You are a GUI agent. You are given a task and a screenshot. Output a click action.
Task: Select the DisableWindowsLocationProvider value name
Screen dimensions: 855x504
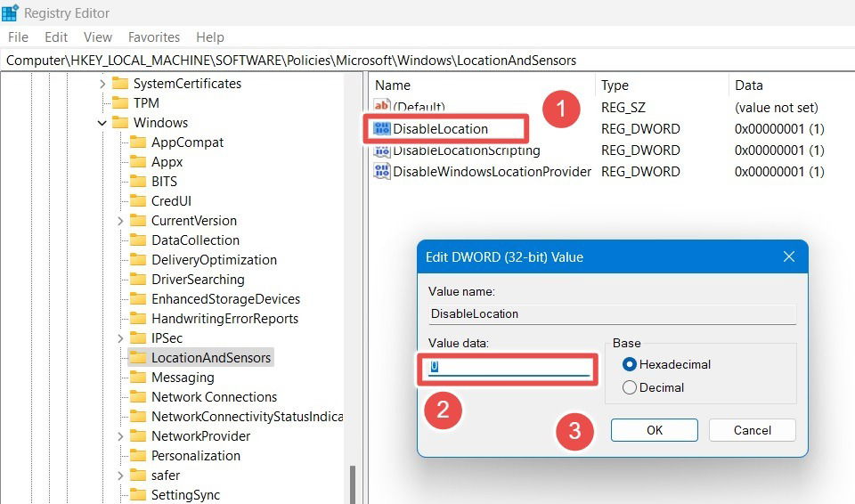click(x=492, y=171)
